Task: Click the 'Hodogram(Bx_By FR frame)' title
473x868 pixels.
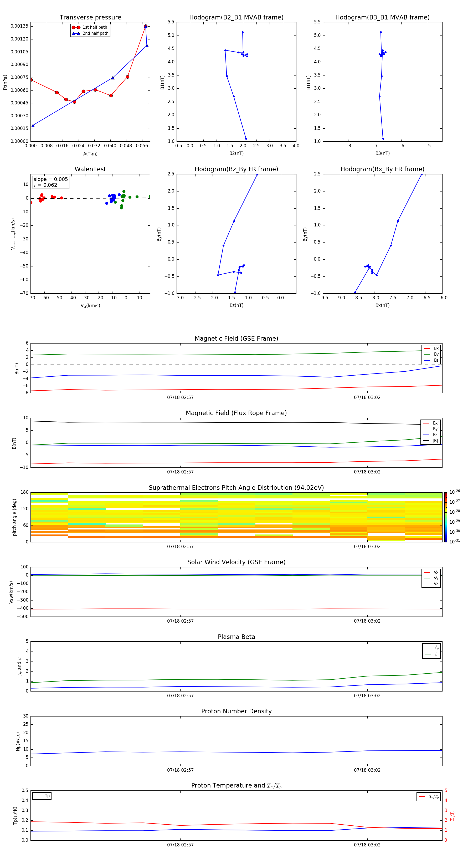Action: click(x=382, y=169)
